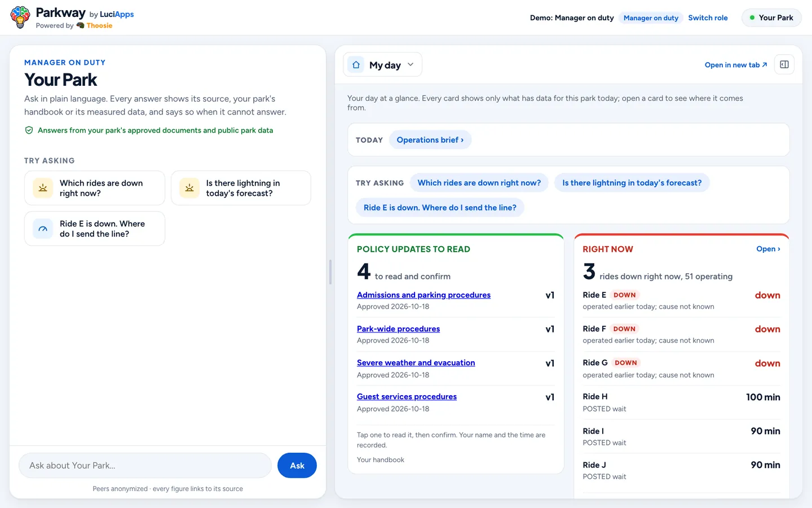812x508 pixels.
Task: Click the Ride F DOWN row
Action: pyautogui.click(x=681, y=335)
